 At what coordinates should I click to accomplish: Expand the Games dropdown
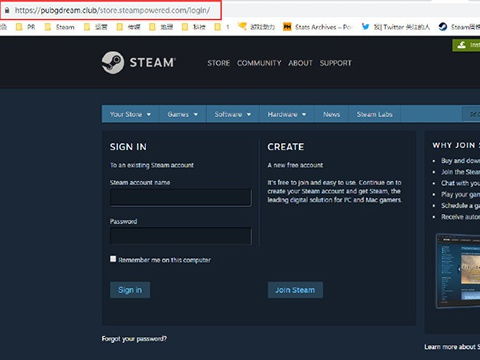183,114
